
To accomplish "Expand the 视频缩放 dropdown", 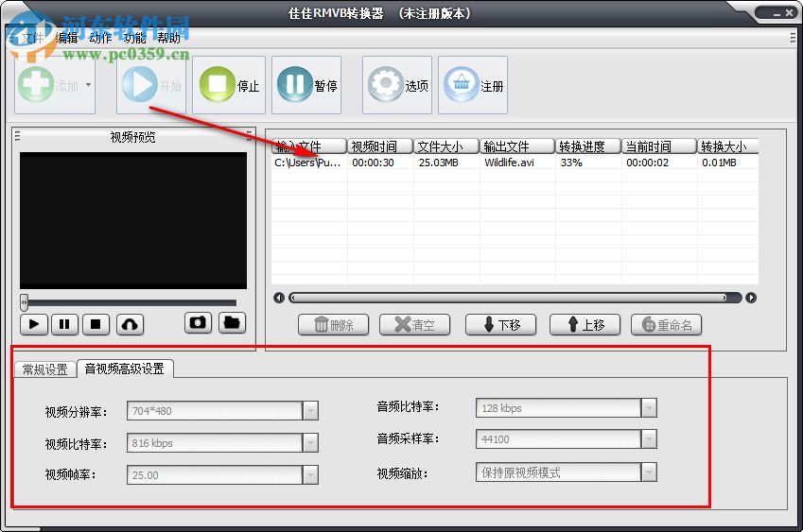I will click(649, 472).
